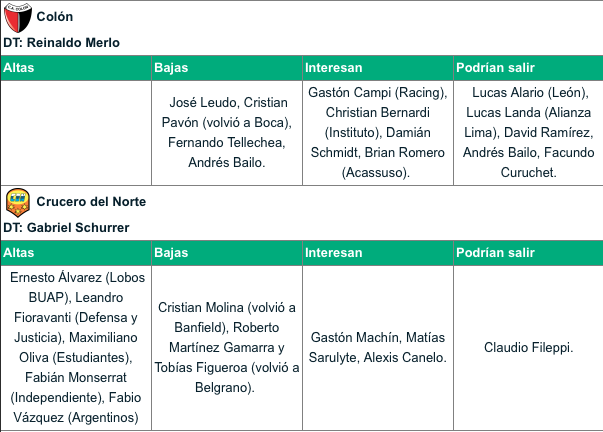Click the empty Altas cell for Colón
Screen dimensions: 603x432
[76, 133]
